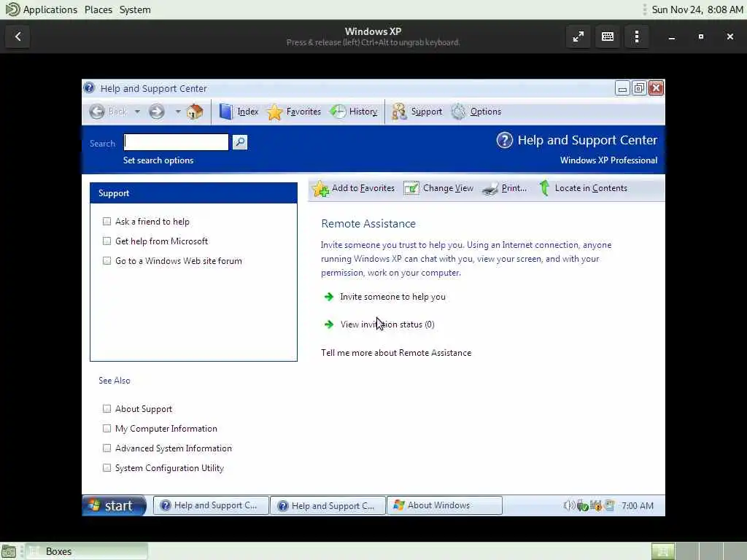Click Tell me more about Remote Assistance
Viewport: 747px width, 560px height.
pyautogui.click(x=396, y=353)
